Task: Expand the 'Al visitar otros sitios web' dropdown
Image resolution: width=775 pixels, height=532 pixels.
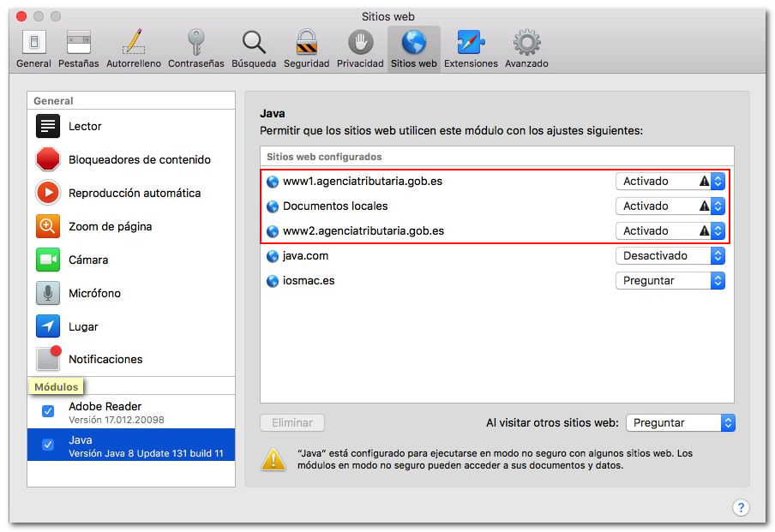Action: tap(681, 423)
